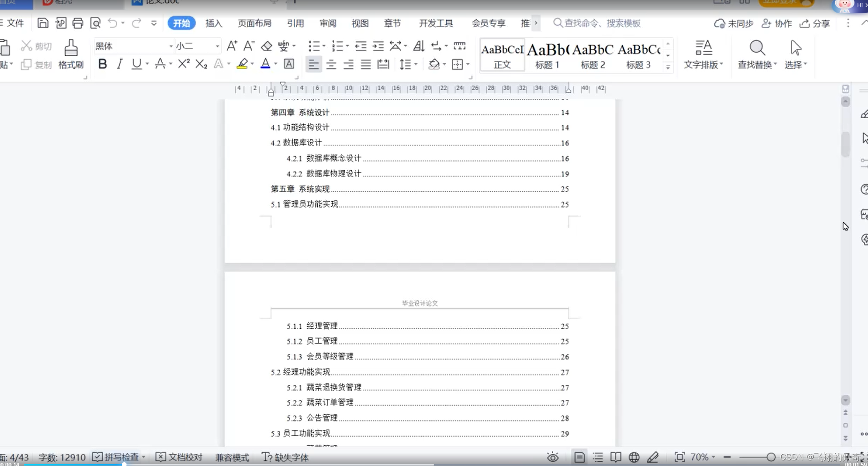The height and width of the screenshot is (466, 868).
Task: Decrease paragraph indent
Action: [360, 46]
